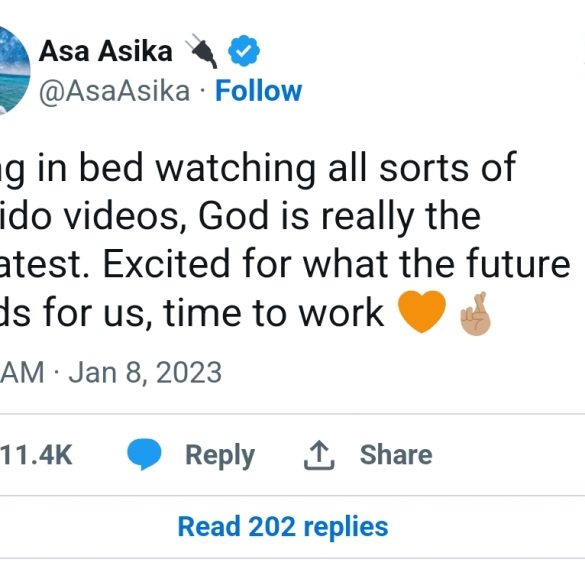585x585 pixels.
Task: Click the crossed fingers emoji in tweet
Action: tap(476, 314)
